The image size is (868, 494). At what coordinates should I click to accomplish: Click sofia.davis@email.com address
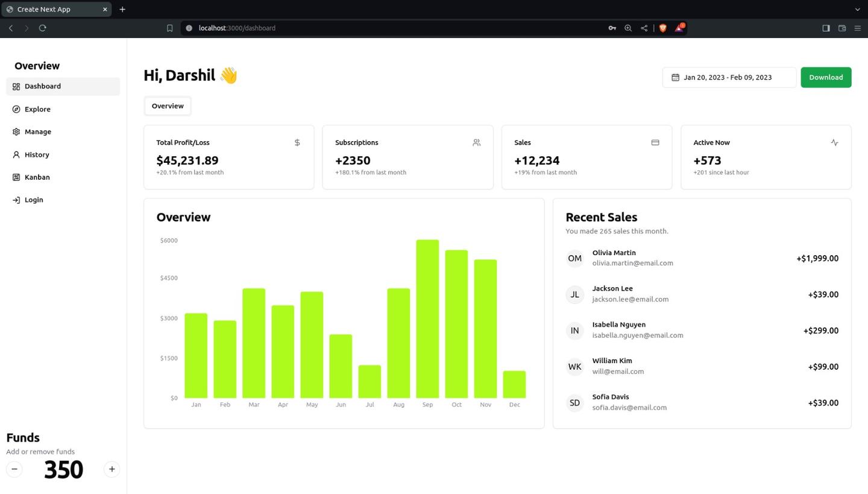pyautogui.click(x=629, y=408)
